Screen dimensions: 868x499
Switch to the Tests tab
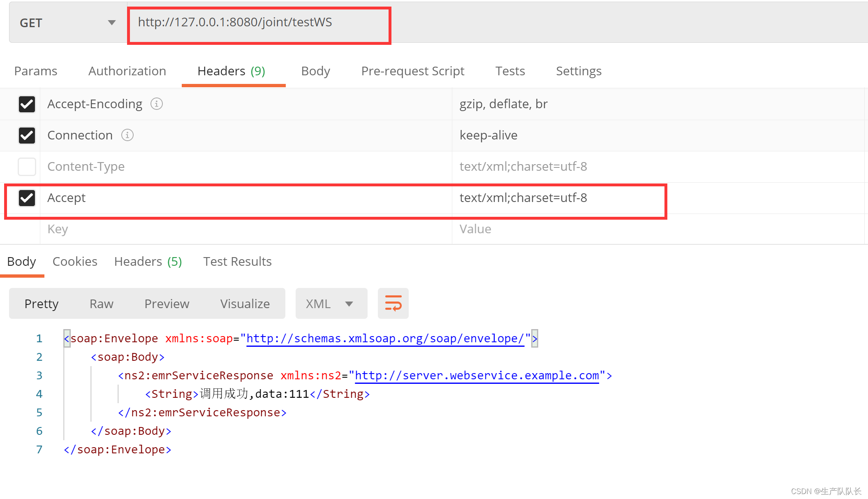tap(510, 71)
